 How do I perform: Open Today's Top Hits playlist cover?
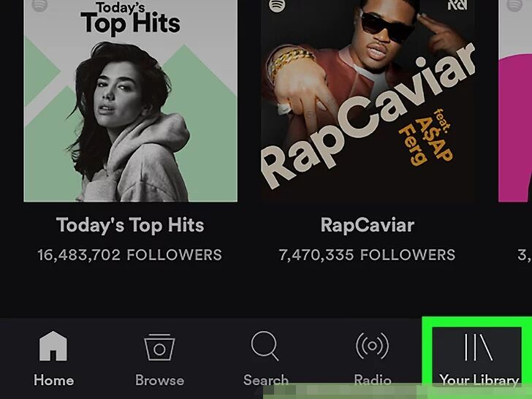pos(130,101)
